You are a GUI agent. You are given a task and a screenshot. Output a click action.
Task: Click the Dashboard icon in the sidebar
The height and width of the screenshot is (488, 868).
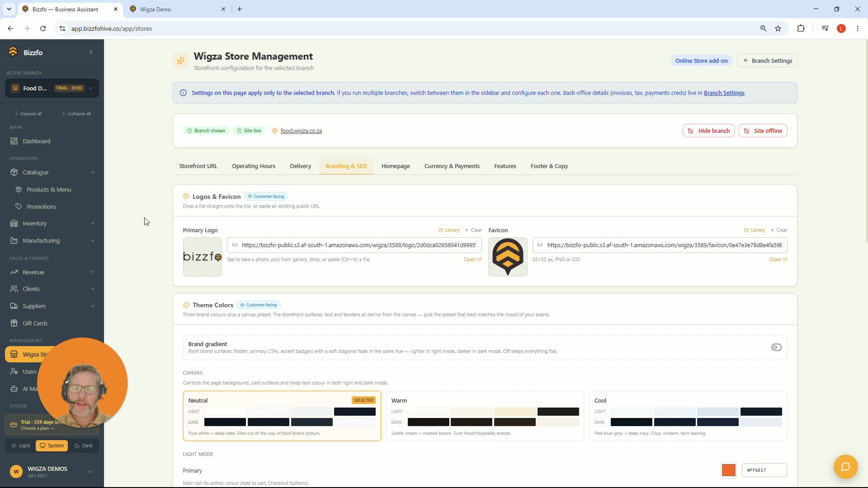coord(14,141)
